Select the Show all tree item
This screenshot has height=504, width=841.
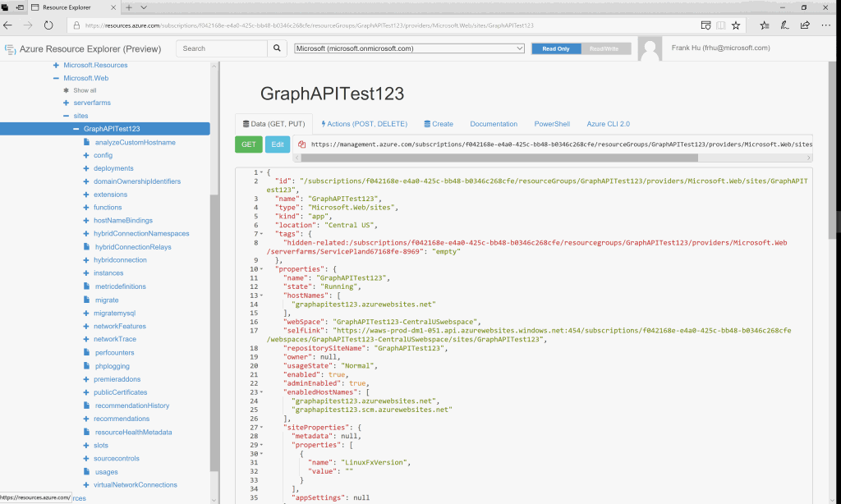(x=85, y=90)
